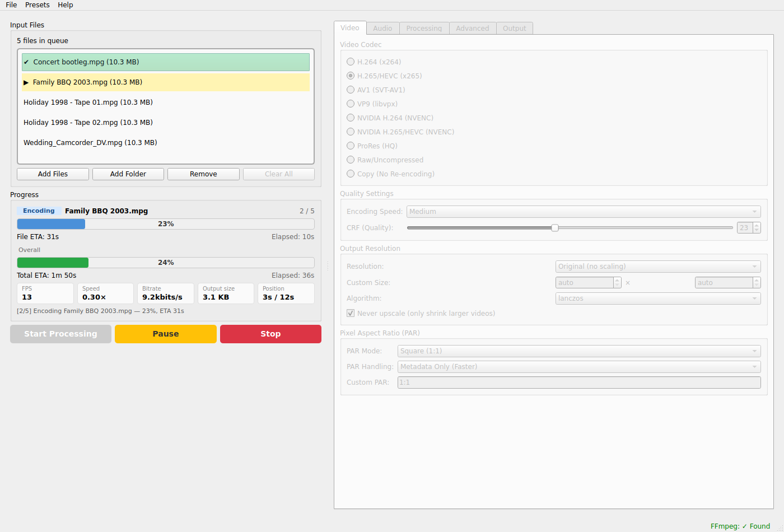Open the PAR Mode dropdown
Screen dimensions: 784x532
[x=579, y=351]
